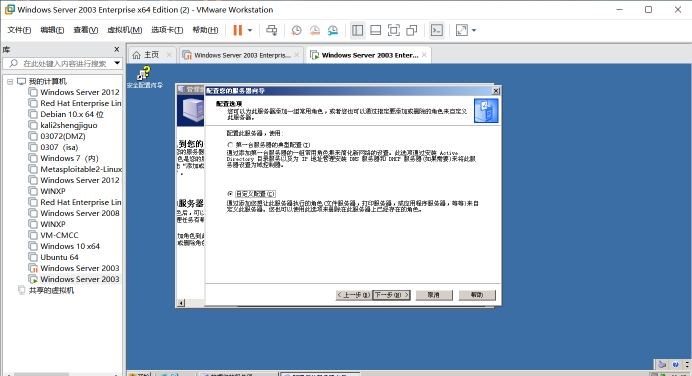
Task: Select 共享的虚拟机 in library
Action: (51, 290)
